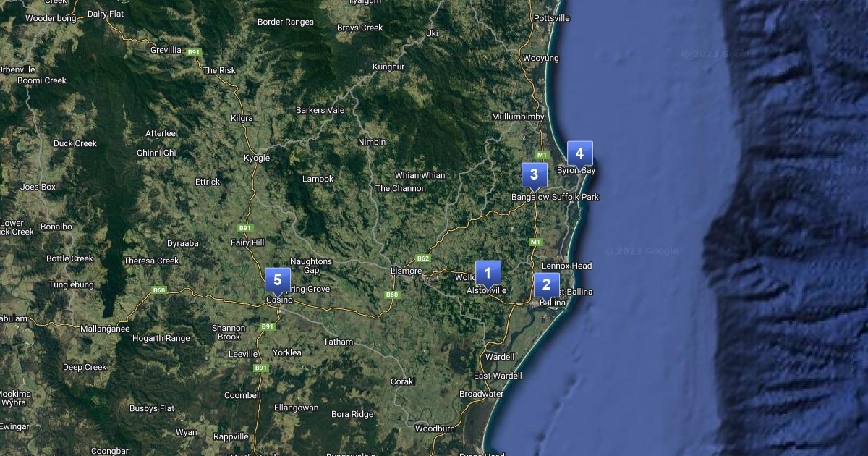Image resolution: width=868 pixels, height=456 pixels.
Task: Click the B60 shield near Theresa Creek
Action: coord(159,290)
